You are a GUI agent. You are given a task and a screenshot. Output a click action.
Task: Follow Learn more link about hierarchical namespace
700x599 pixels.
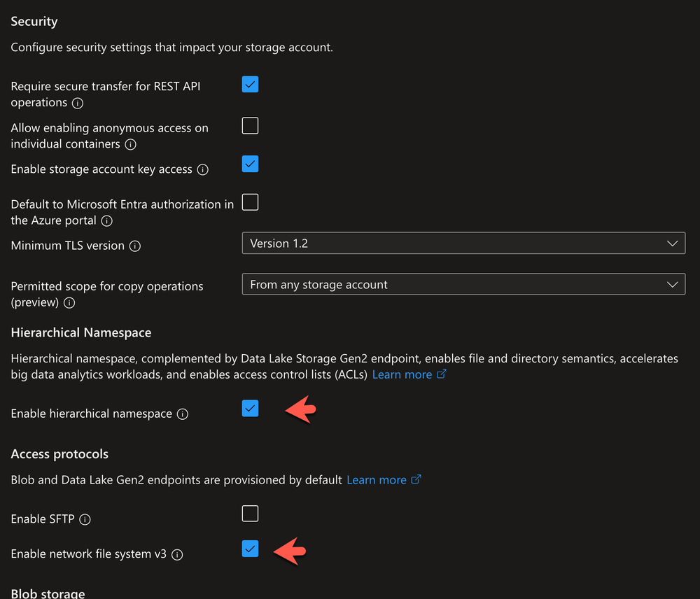point(403,374)
